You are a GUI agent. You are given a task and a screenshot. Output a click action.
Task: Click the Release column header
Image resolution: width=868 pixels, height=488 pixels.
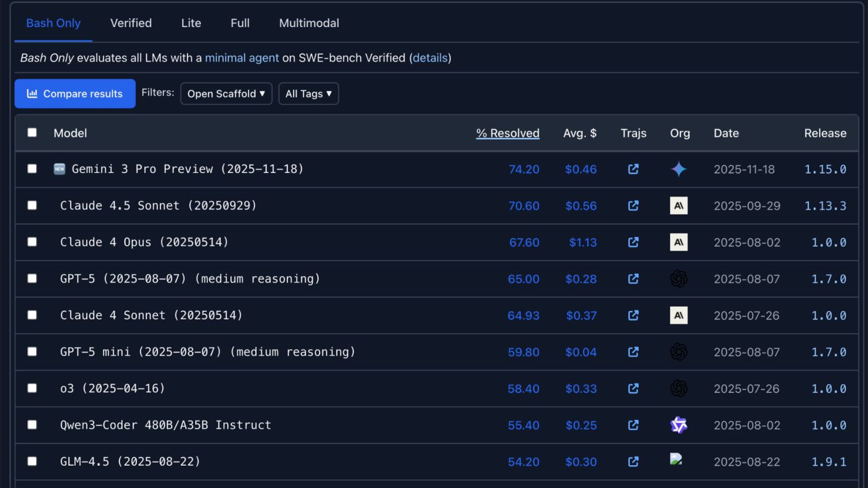pos(825,133)
